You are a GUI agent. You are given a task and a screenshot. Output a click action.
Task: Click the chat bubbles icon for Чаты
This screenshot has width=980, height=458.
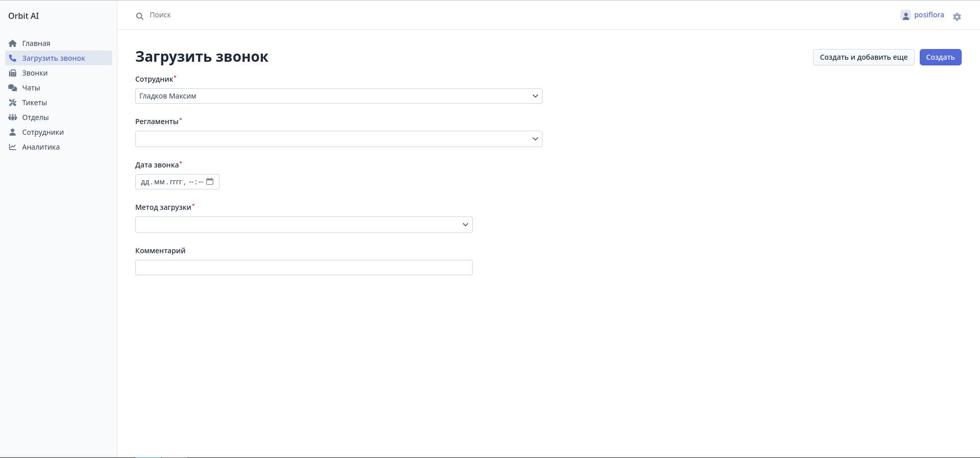coord(13,88)
